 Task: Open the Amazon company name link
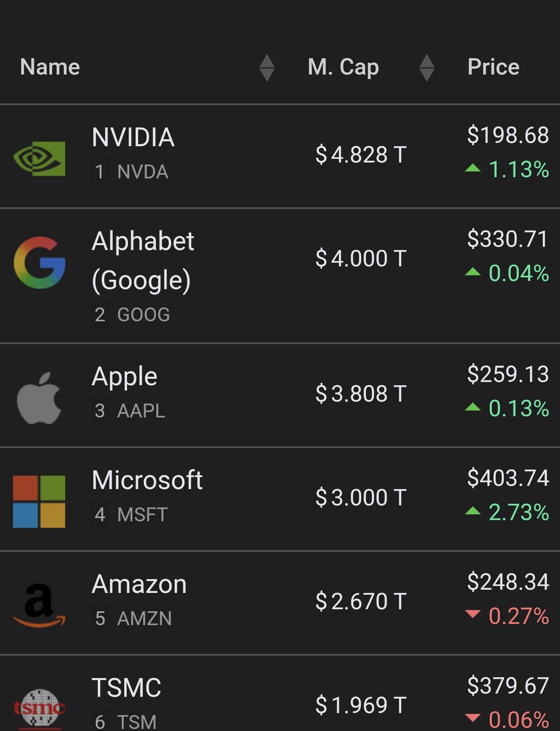click(x=139, y=584)
